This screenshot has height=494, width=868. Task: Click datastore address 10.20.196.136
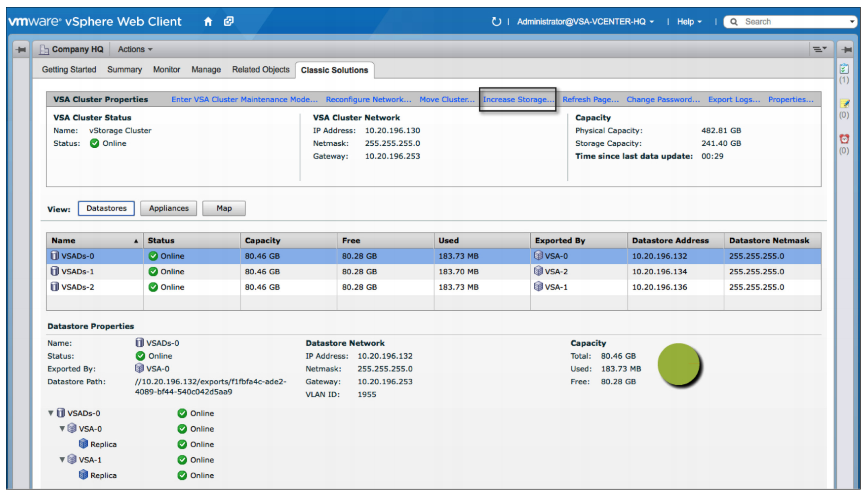[659, 287]
